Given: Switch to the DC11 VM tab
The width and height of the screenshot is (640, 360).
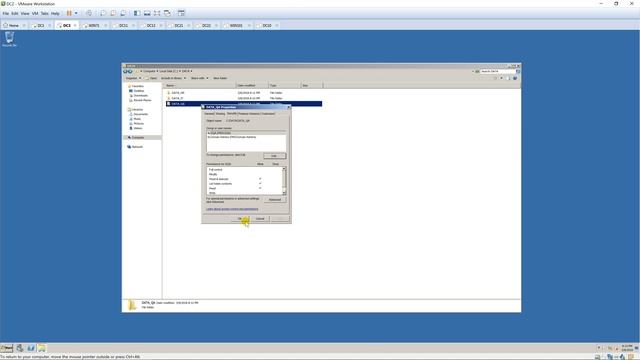Looking at the screenshot, I should click(x=123, y=25).
